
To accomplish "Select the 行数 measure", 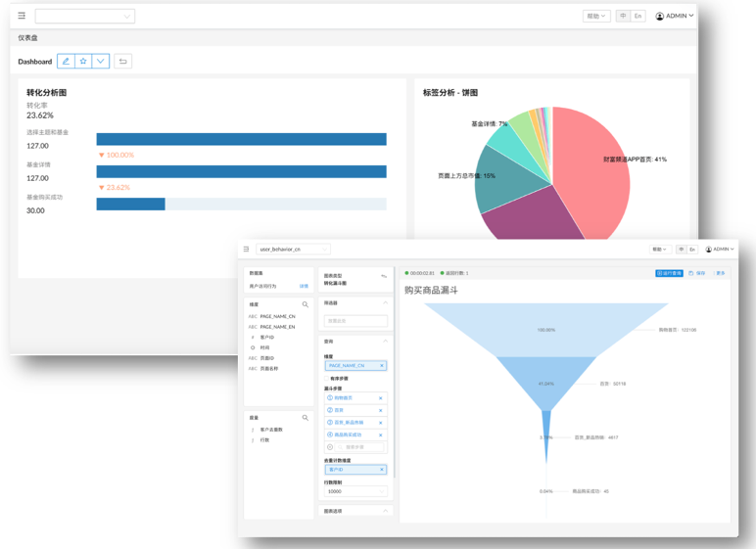I will pos(264,440).
